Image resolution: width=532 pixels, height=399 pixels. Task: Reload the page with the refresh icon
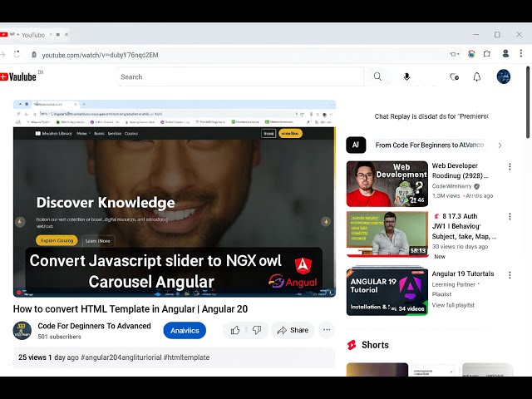coord(17,54)
